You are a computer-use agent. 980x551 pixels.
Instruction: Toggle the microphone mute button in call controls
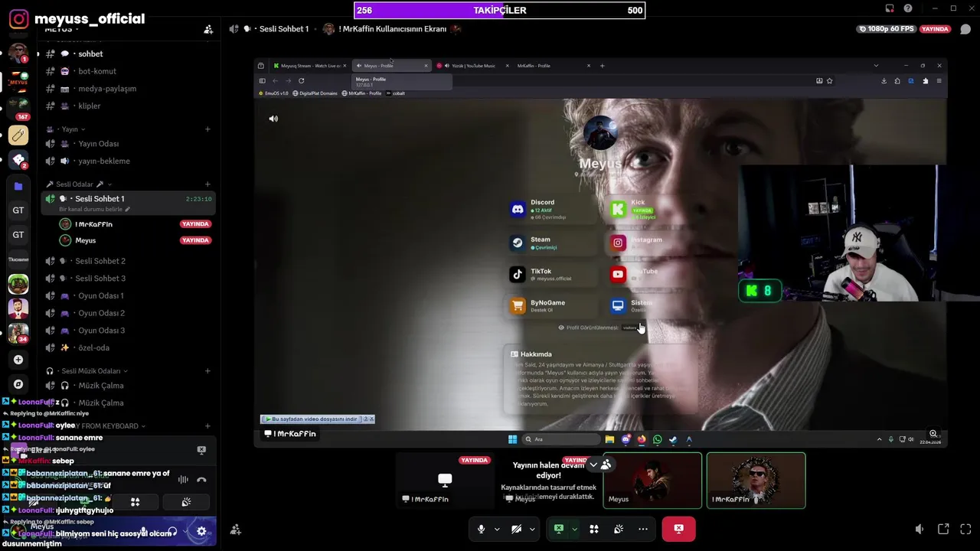(x=481, y=529)
